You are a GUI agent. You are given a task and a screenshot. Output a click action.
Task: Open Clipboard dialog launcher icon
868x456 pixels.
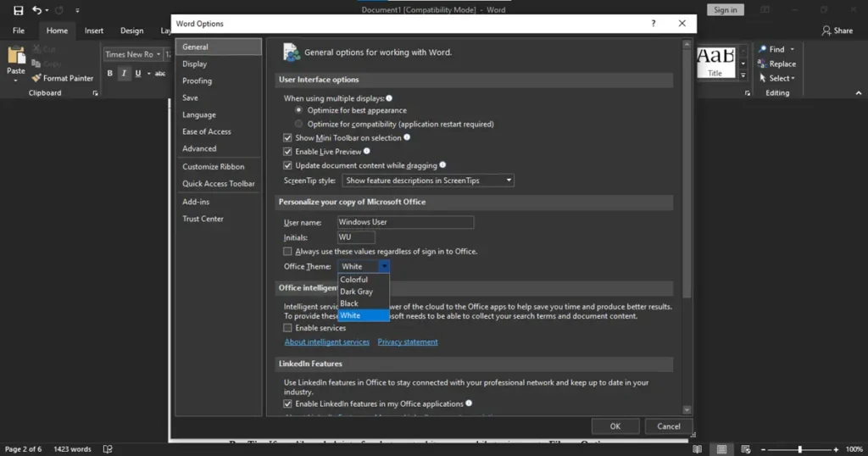coord(95,93)
